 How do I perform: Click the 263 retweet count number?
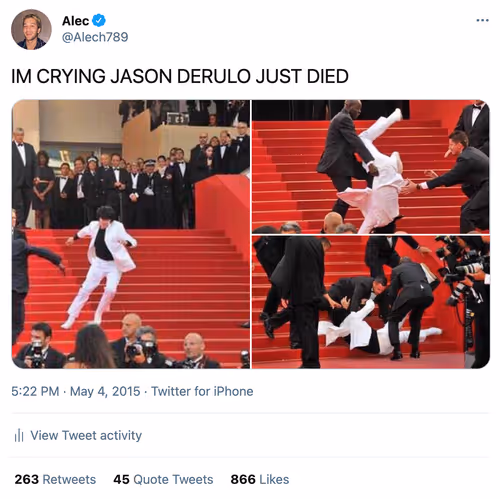click(27, 479)
